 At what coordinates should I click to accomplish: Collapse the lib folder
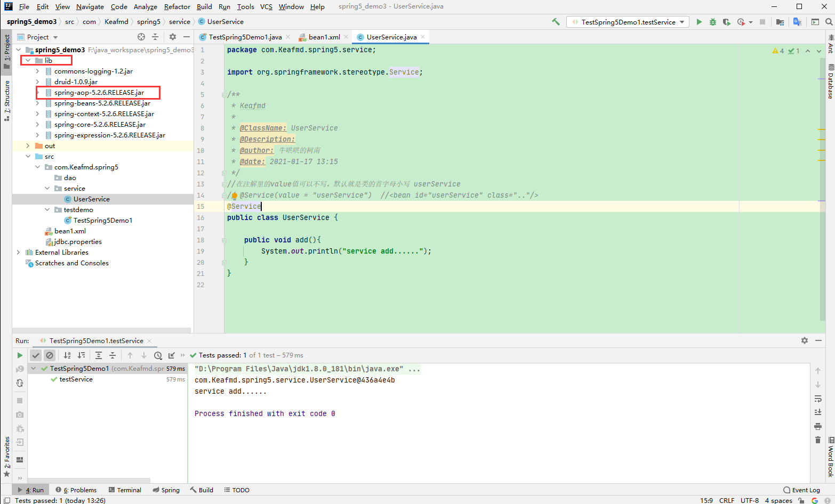[28, 61]
